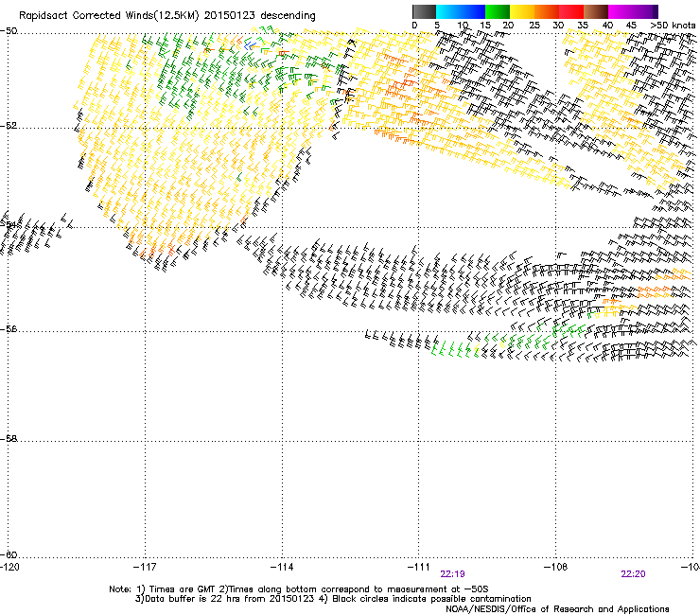Viewport: 700px width, 615px height.
Task: Select the yellow 20-25 knots legend color
Action: (x=522, y=11)
